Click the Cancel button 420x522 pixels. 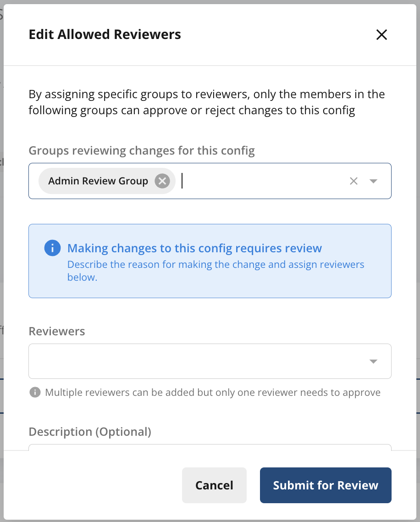214,485
